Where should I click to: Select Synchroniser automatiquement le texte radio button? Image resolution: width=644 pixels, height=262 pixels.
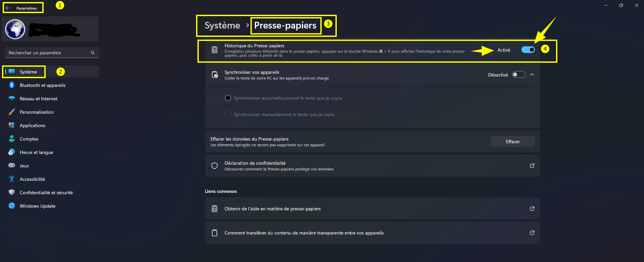pyautogui.click(x=228, y=98)
